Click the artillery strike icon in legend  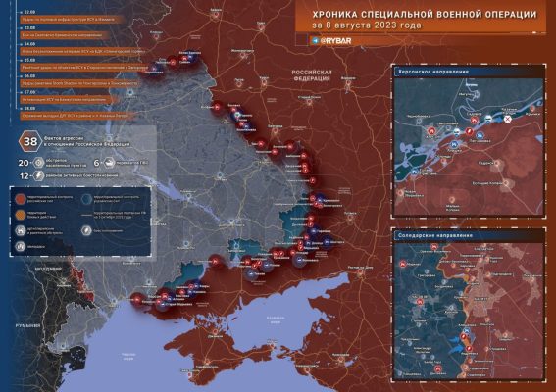point(21,230)
